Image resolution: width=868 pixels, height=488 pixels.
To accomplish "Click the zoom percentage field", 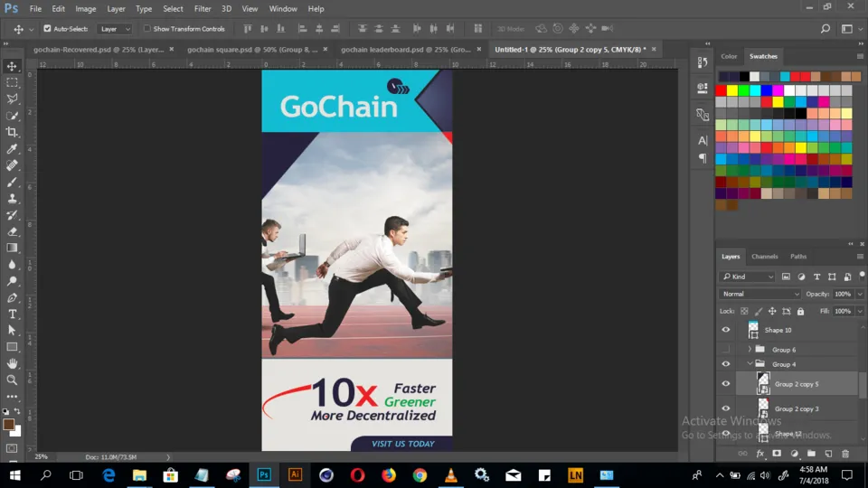I will pyautogui.click(x=42, y=457).
